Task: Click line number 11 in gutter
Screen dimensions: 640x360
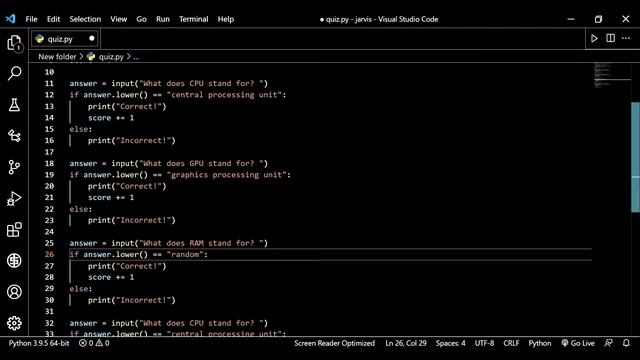Action: 49,83
